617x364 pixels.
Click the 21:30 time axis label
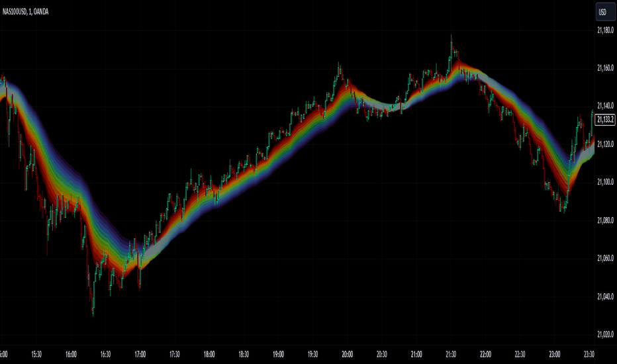click(451, 355)
